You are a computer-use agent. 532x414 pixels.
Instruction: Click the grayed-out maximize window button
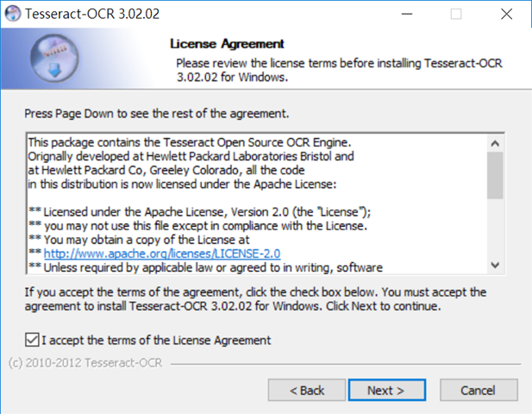455,14
